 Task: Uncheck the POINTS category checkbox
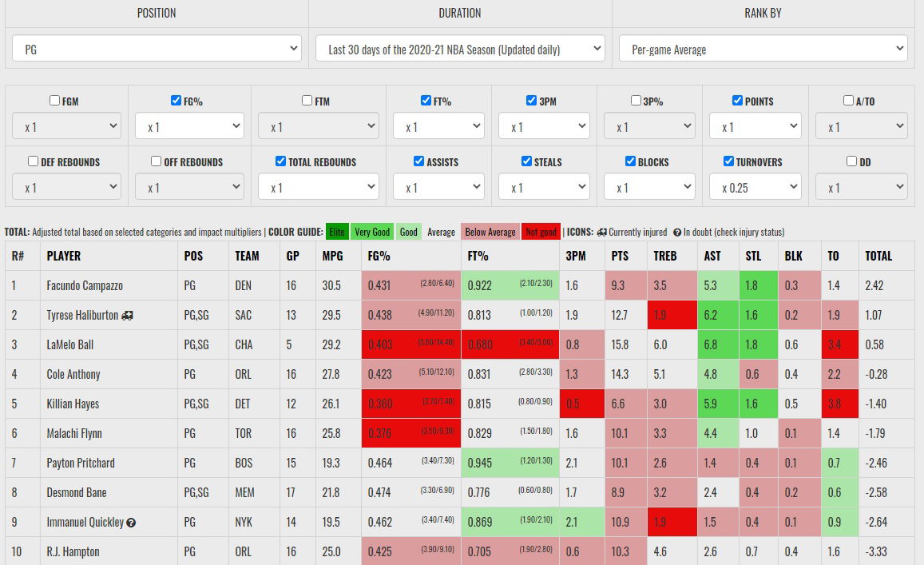tap(737, 100)
